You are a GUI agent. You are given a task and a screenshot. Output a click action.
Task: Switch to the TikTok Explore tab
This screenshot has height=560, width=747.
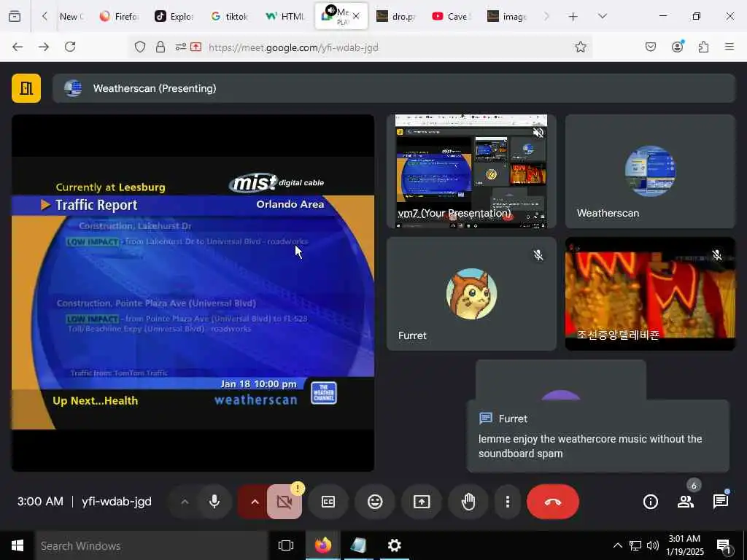click(174, 16)
